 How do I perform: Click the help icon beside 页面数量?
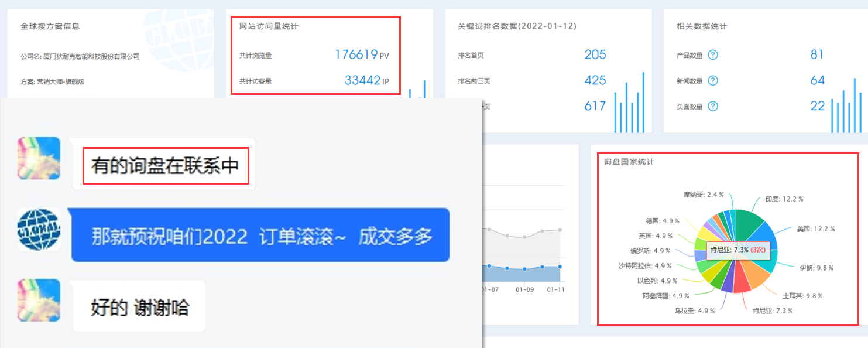(713, 107)
